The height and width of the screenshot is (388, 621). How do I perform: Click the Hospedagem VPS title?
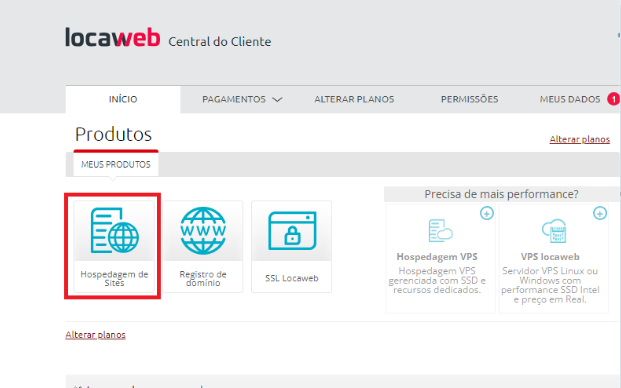(437, 257)
